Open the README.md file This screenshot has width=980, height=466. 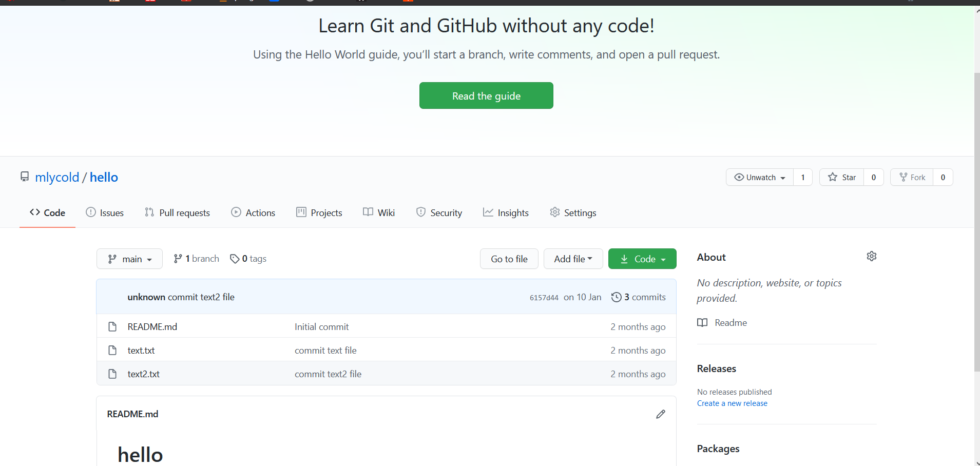coord(152,326)
